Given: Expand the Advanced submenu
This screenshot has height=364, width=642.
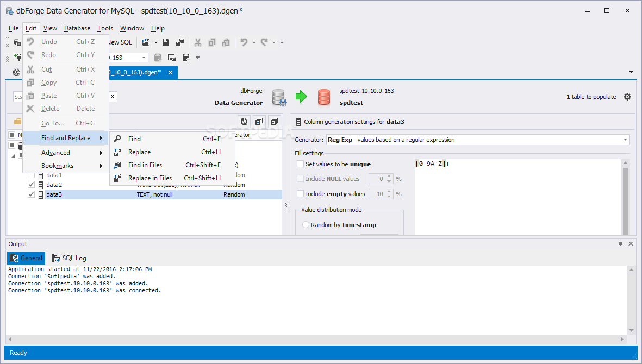Looking at the screenshot, I should (66, 153).
